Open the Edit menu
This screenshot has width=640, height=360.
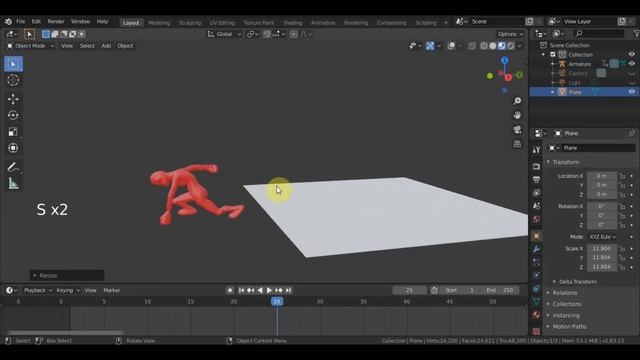(x=36, y=21)
